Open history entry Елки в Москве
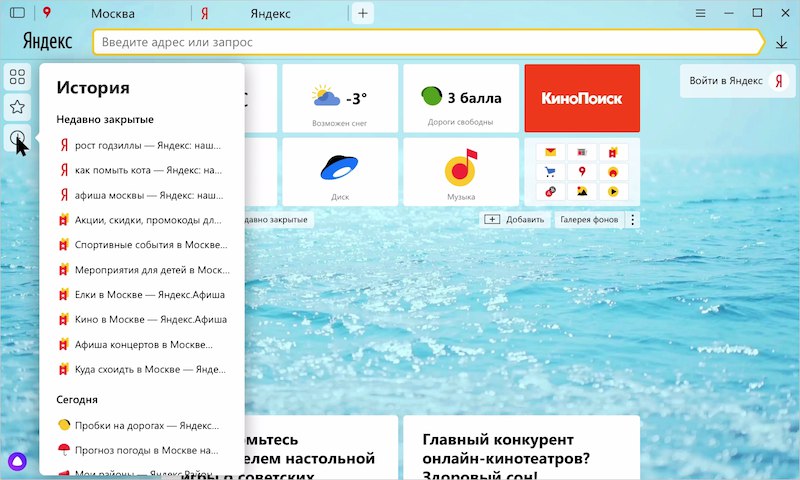The image size is (800, 480). point(142,295)
